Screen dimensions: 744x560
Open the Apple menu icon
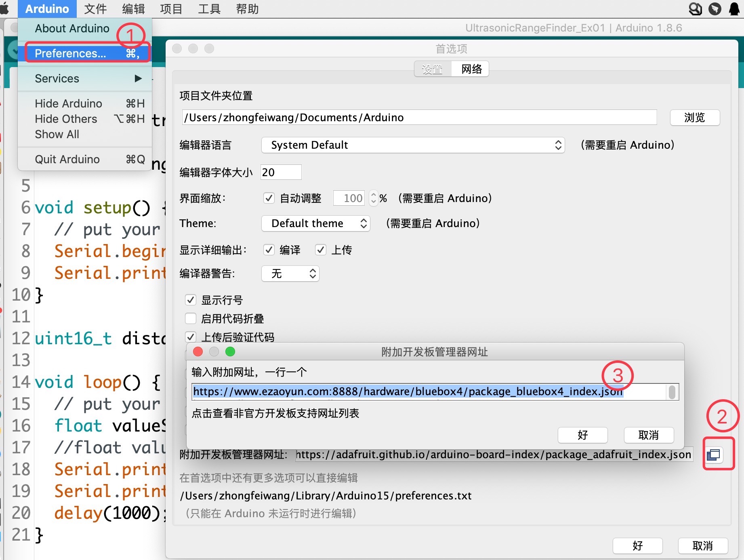pyautogui.click(x=4, y=8)
